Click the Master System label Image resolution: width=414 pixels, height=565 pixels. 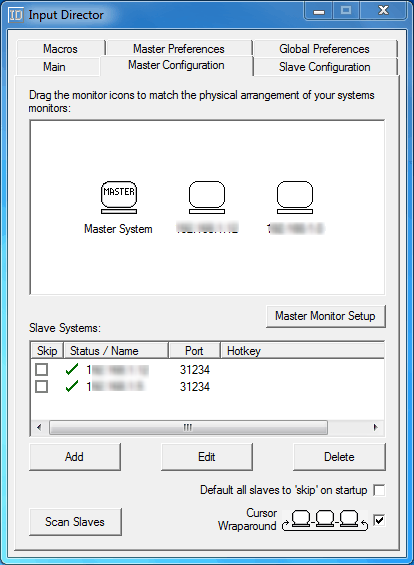pyautogui.click(x=118, y=229)
